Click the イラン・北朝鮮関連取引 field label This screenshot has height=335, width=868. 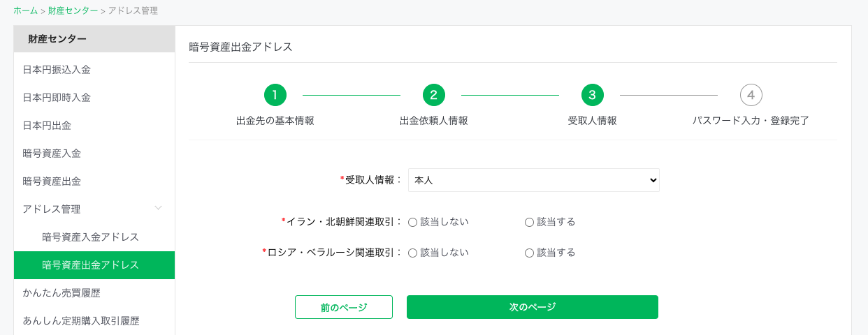coord(342,222)
